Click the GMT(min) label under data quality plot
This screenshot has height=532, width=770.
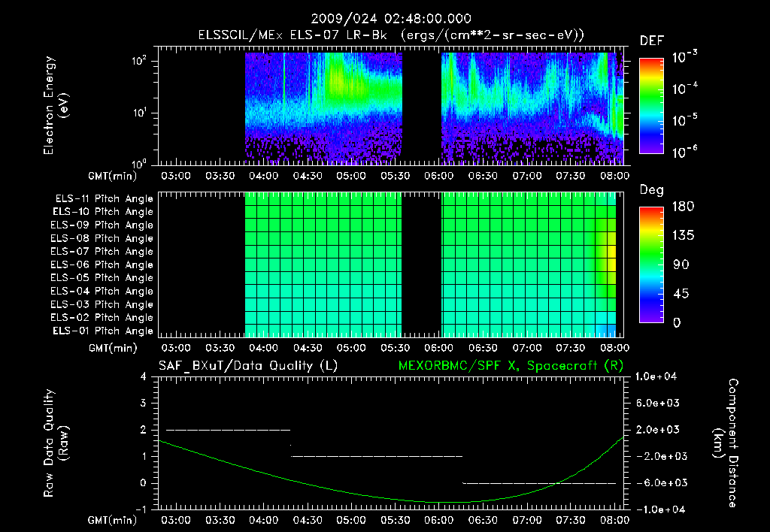113,520
